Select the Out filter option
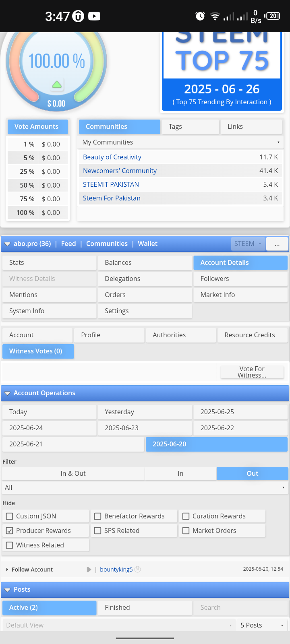Screen dimensions: 290x644 tap(253, 474)
